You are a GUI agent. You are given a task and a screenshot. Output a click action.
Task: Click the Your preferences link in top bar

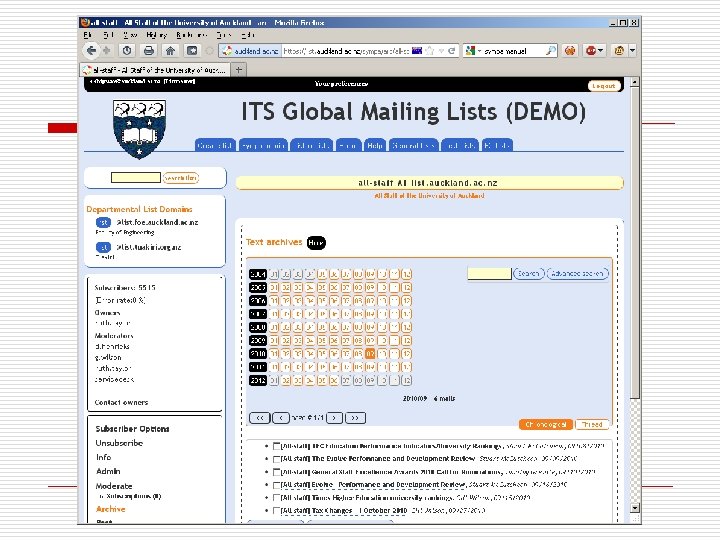[341, 84]
